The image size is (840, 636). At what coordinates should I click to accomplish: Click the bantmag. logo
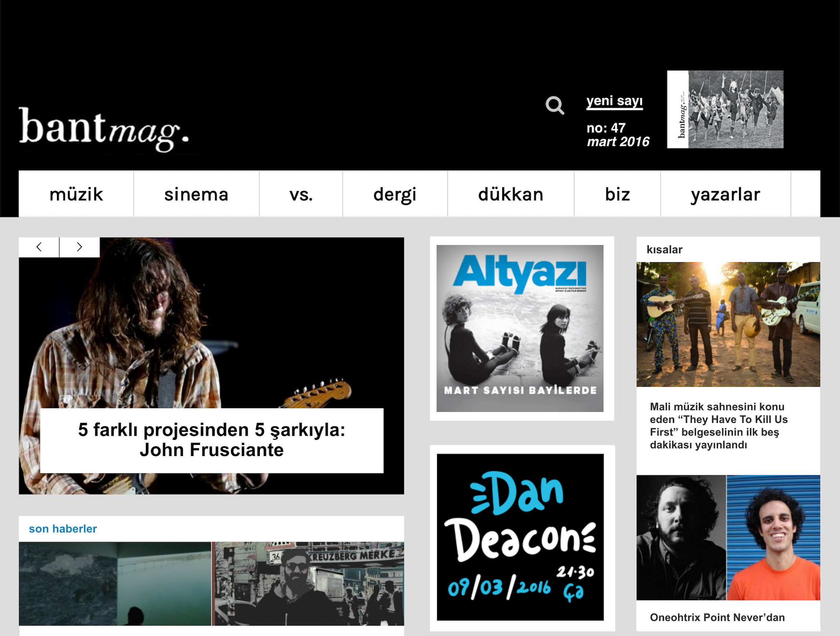click(x=104, y=129)
